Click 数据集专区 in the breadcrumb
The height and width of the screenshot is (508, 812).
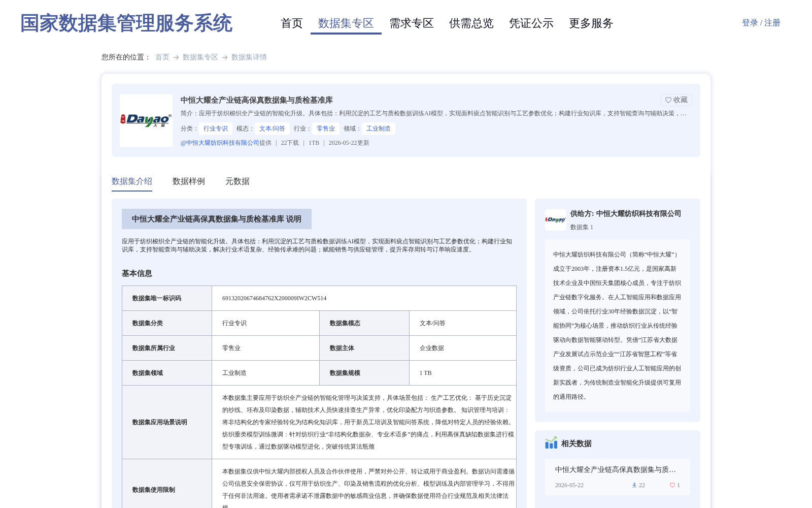point(200,57)
